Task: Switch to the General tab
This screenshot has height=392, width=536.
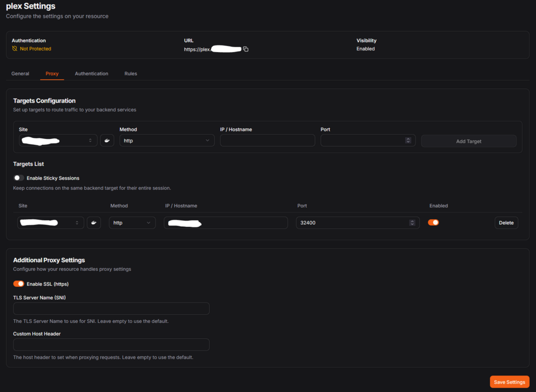Action: pyautogui.click(x=20, y=73)
